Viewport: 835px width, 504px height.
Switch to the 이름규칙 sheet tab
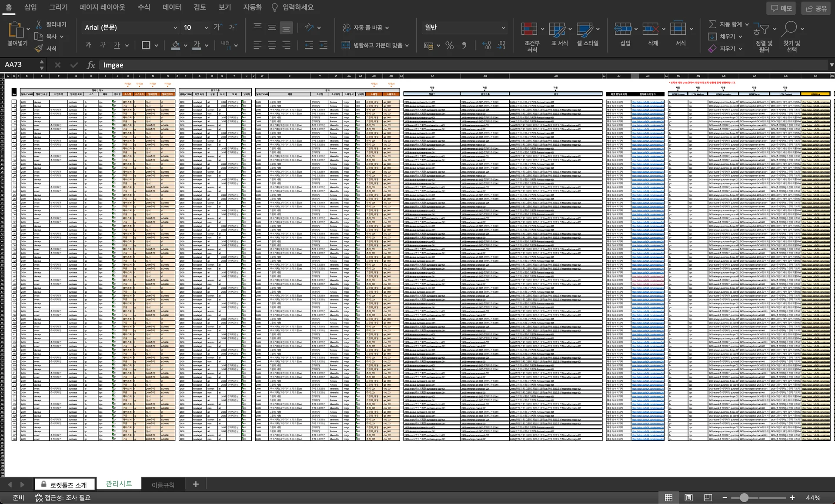pos(163,485)
